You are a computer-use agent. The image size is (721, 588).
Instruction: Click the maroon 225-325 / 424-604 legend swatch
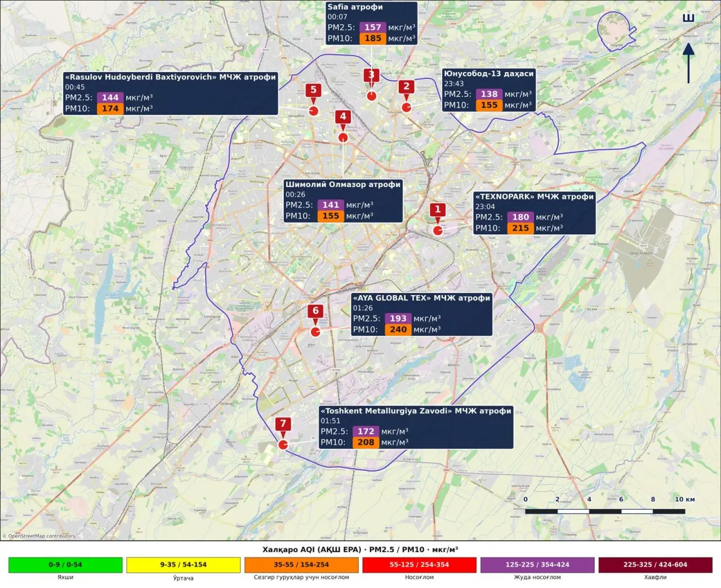[655, 564]
